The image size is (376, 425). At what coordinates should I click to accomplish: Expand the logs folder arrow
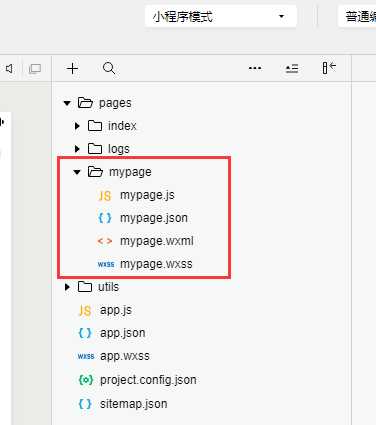coord(77,149)
